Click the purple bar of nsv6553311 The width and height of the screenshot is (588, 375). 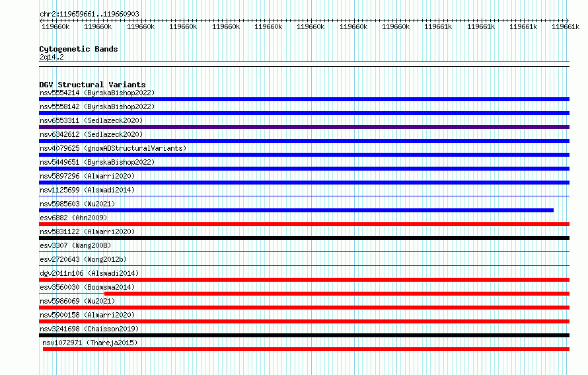pyautogui.click(x=304, y=127)
